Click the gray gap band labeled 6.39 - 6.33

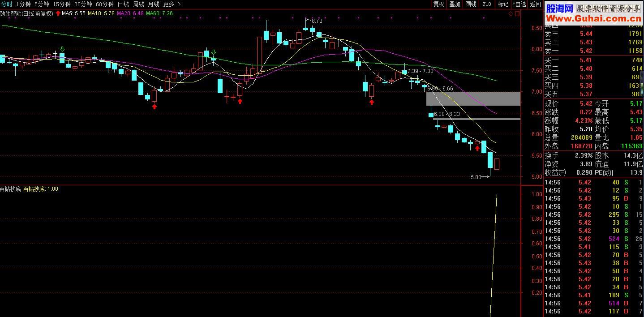pos(477,119)
